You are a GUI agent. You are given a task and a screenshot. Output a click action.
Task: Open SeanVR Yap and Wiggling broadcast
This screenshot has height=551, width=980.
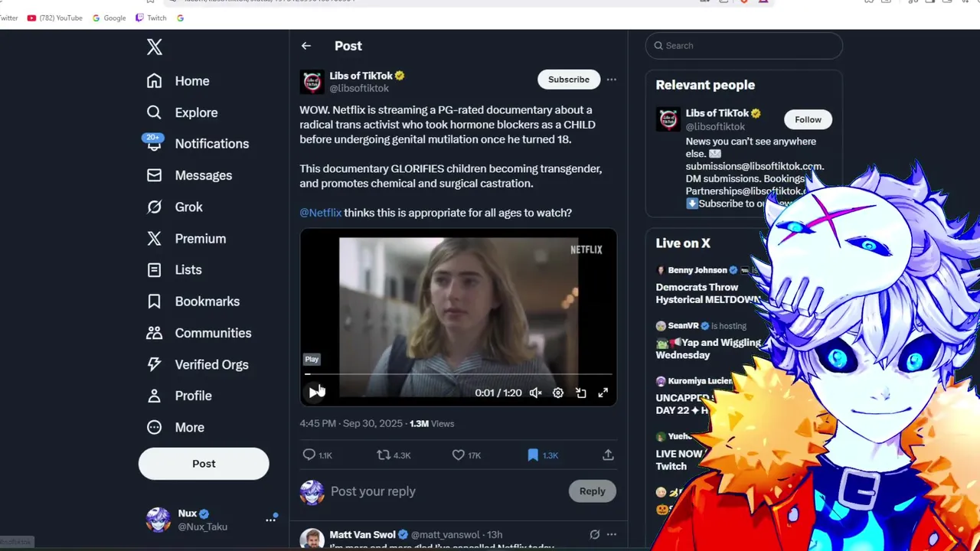pos(708,342)
